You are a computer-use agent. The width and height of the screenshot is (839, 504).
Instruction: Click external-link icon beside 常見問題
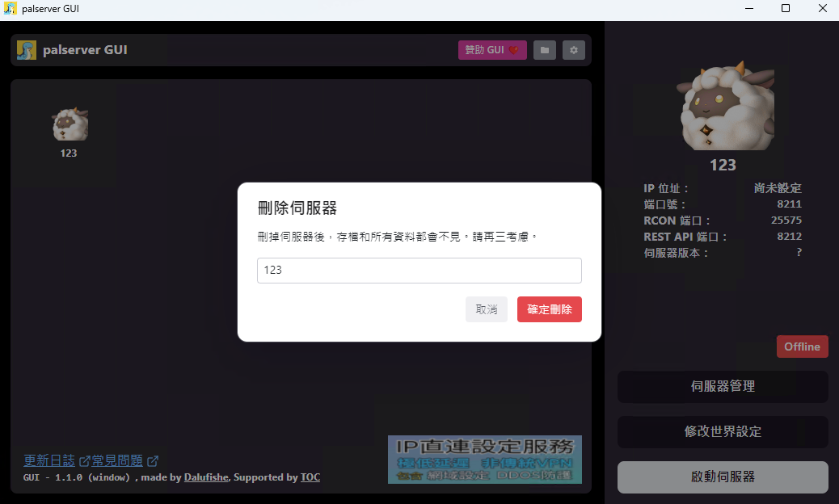(153, 460)
